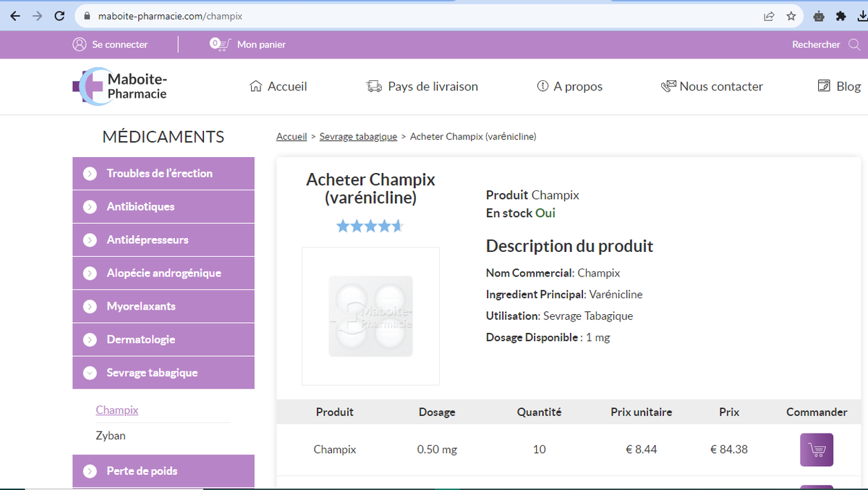Select Zyban link in sidebar submenu
Image resolution: width=868 pixels, height=490 pixels.
tap(111, 436)
